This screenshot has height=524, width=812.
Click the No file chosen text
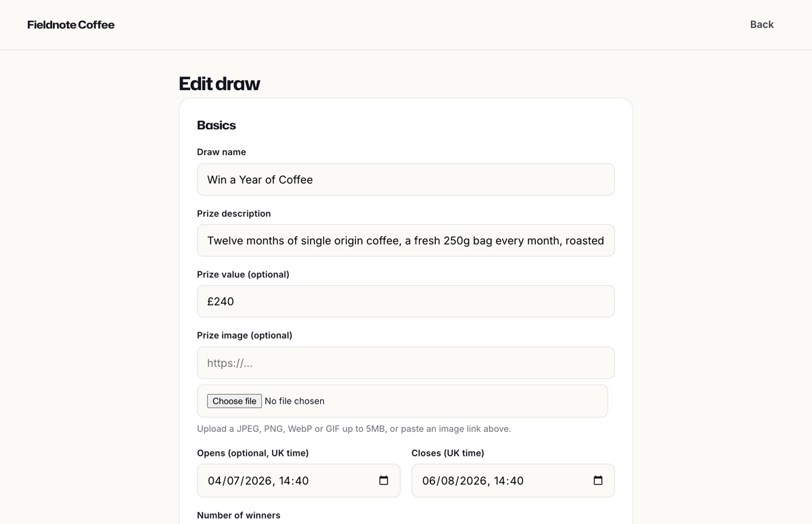pyautogui.click(x=294, y=401)
